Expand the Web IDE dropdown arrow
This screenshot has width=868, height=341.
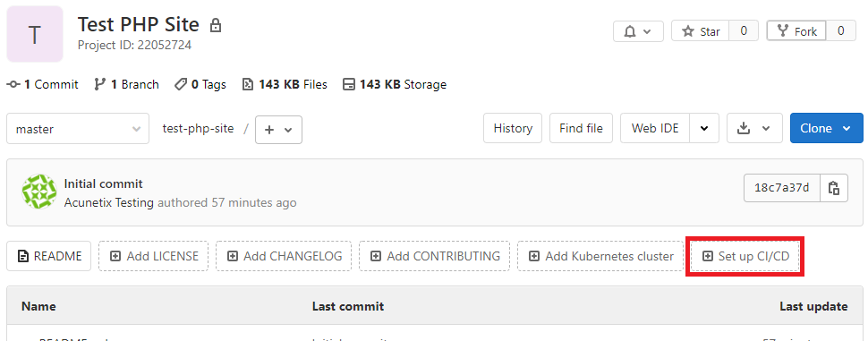coord(703,128)
